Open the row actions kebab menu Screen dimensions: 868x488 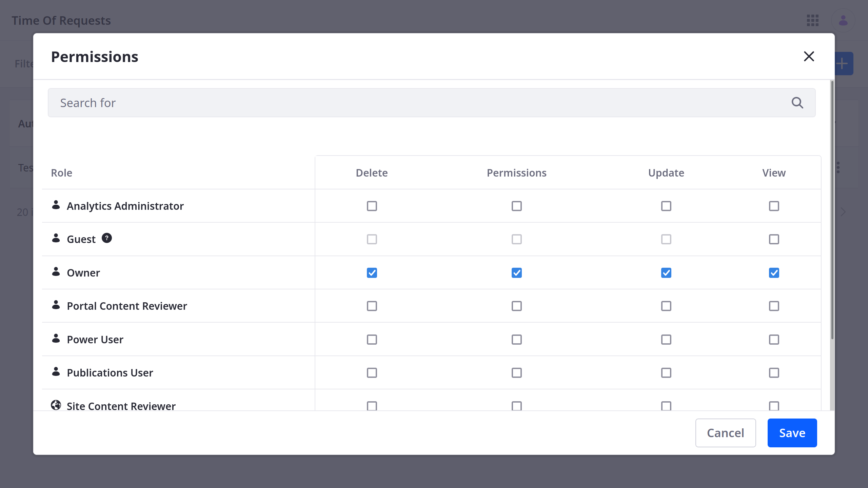coord(838,167)
